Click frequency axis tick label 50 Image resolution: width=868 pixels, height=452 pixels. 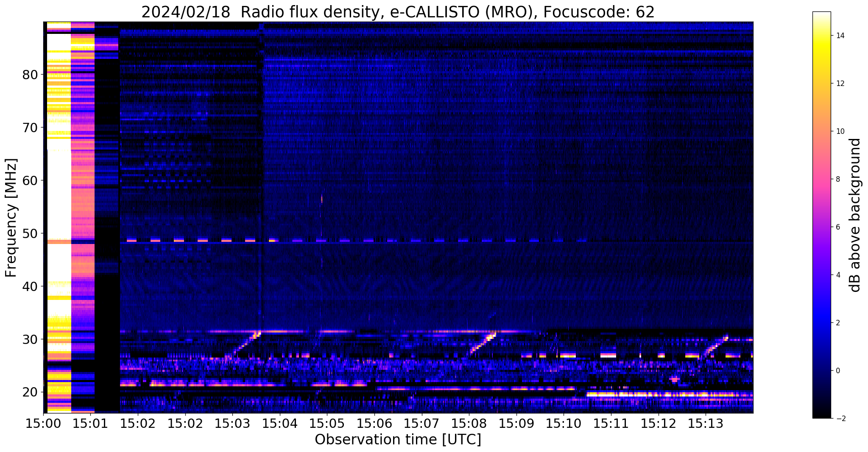tap(31, 233)
